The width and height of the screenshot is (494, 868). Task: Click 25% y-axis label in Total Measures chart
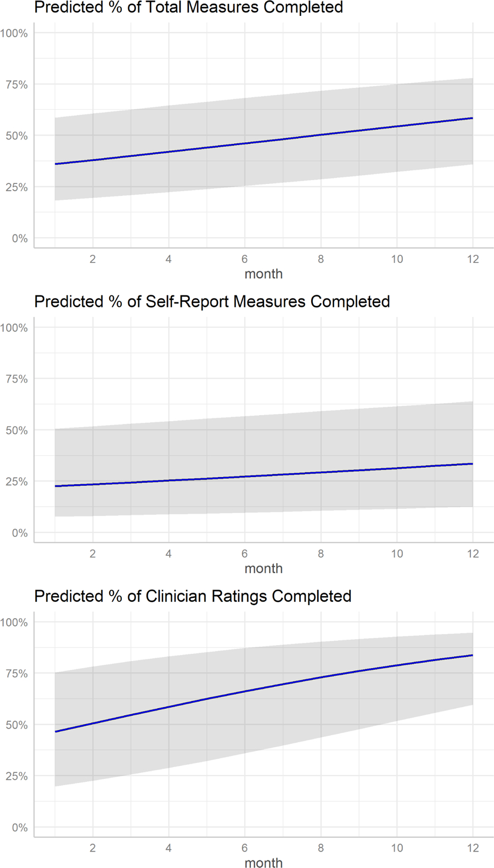pos(17,187)
